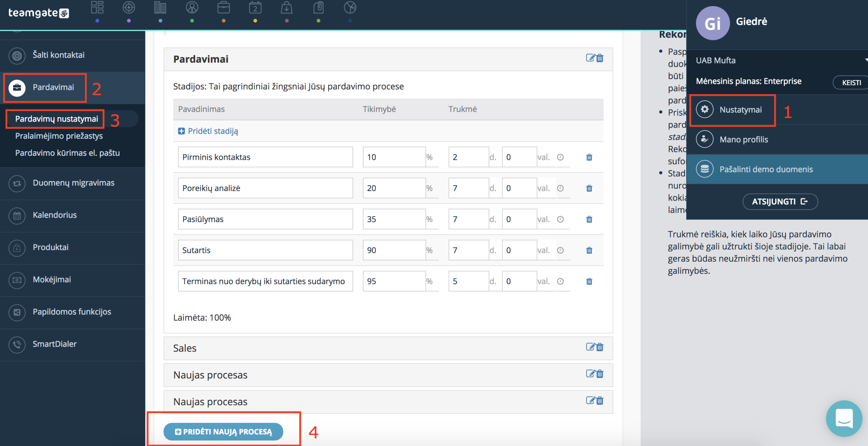The image size is (868, 446).
Task: Open the calendar icon in top bar
Action: (255, 7)
